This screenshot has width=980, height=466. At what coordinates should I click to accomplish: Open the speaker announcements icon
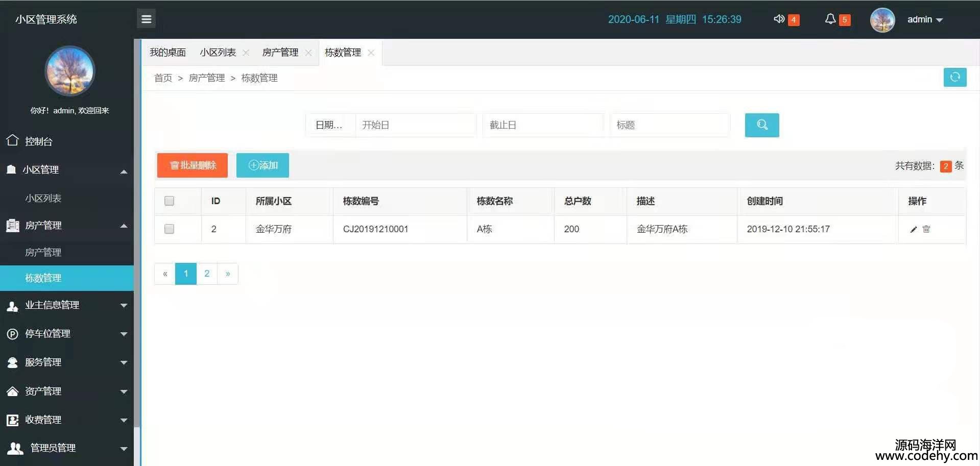[779, 19]
